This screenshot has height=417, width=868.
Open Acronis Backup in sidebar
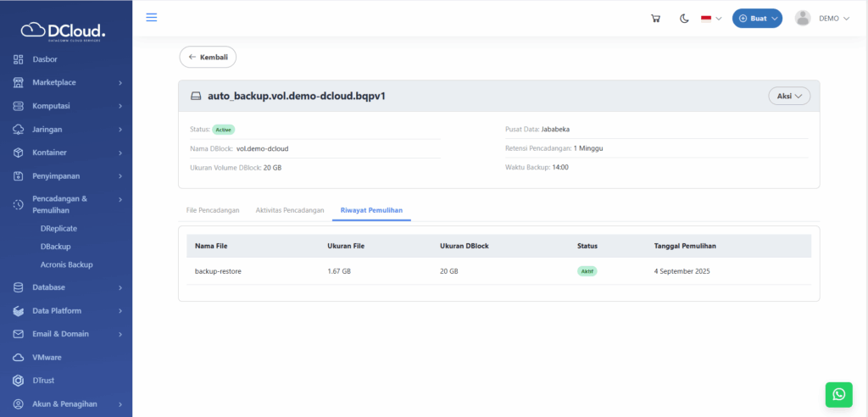click(67, 264)
